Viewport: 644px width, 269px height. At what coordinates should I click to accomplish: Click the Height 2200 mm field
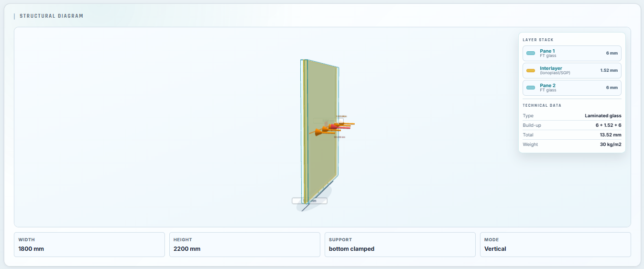click(x=245, y=245)
